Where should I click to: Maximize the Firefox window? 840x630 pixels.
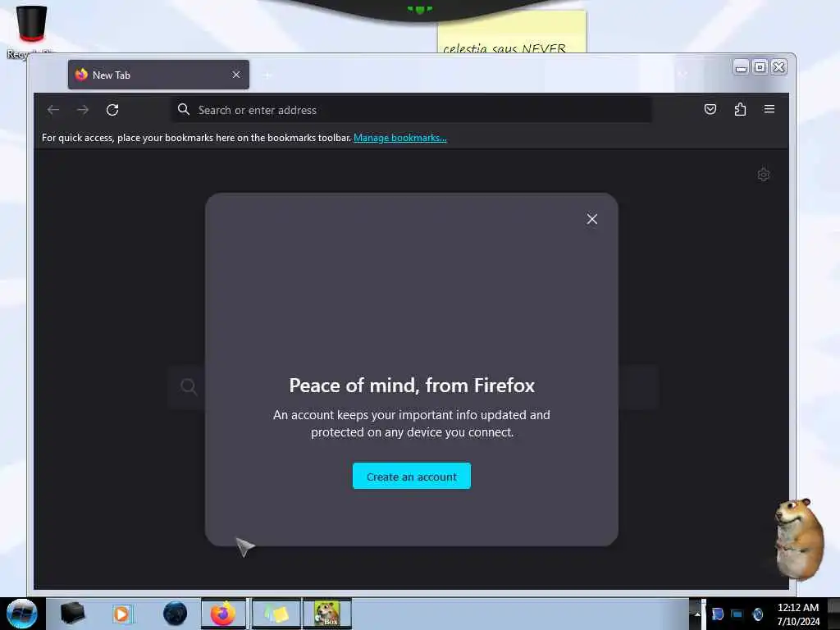(760, 67)
